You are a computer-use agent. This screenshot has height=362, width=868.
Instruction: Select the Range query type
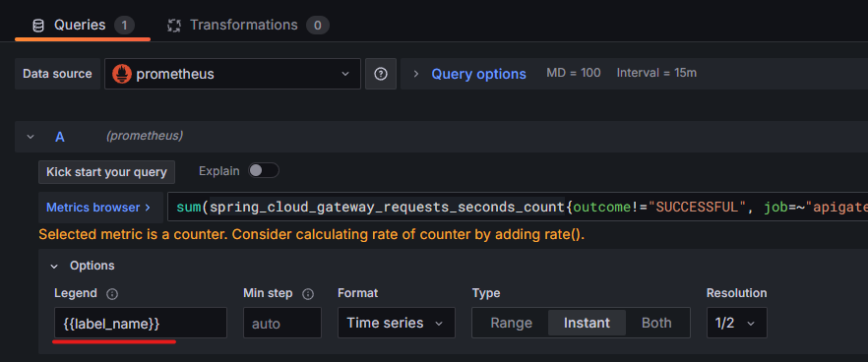(511, 323)
